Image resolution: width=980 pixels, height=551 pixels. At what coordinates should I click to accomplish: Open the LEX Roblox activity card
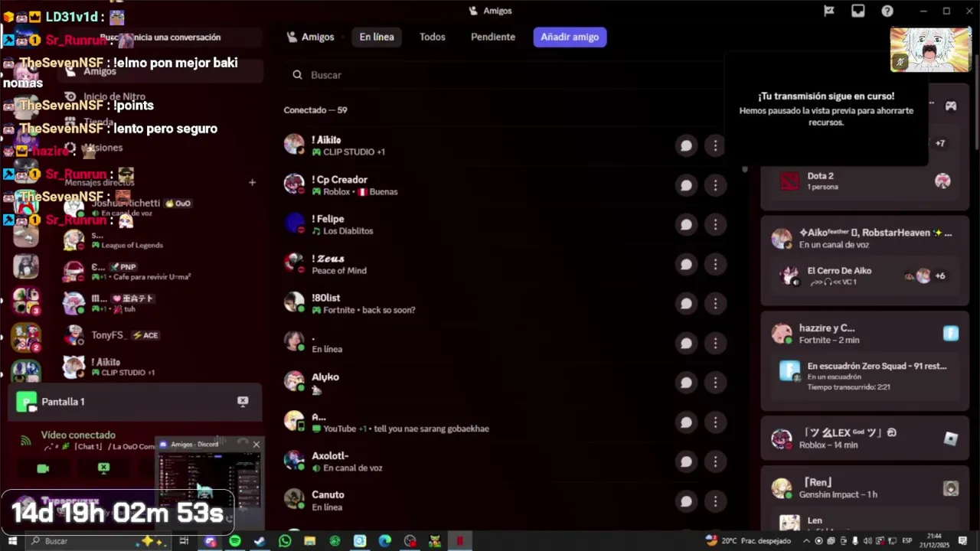tap(864, 439)
